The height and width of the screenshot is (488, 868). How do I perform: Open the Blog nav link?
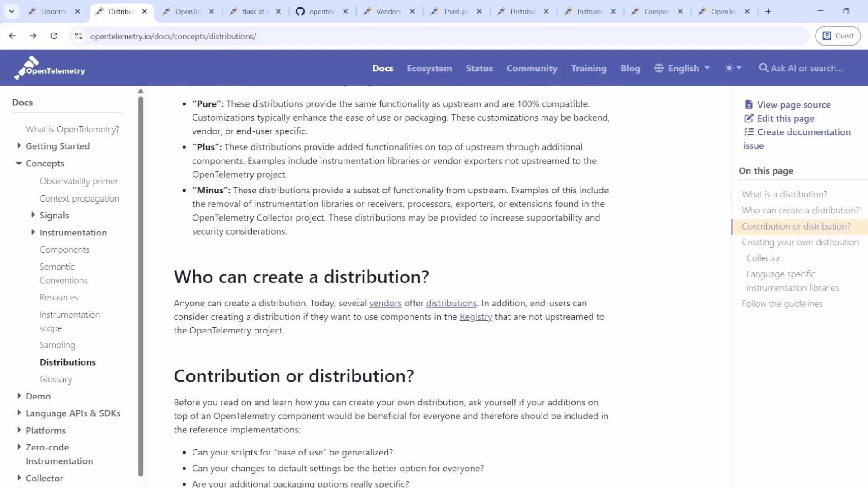point(630,68)
